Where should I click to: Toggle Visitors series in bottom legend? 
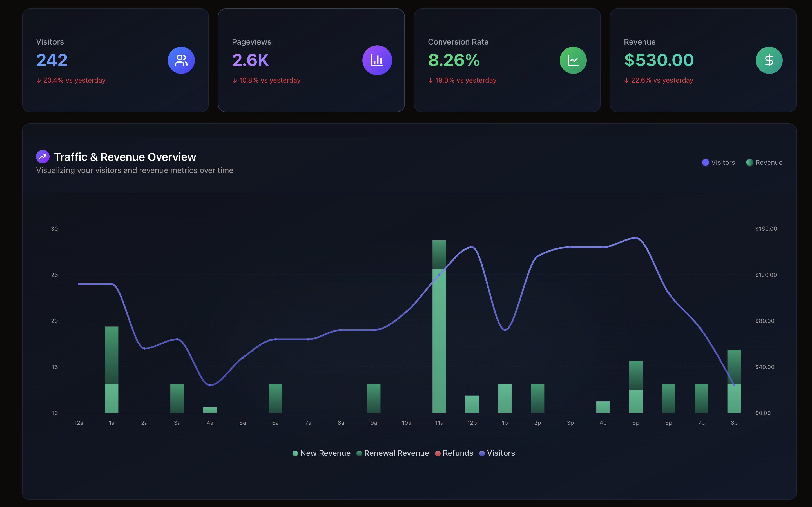[497, 453]
